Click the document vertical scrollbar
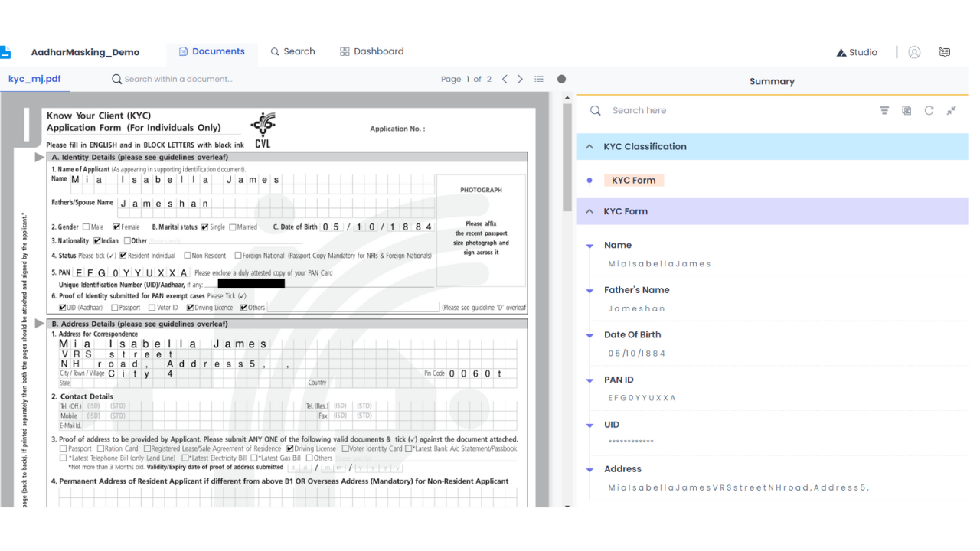The width and height of the screenshot is (980, 551). coord(567,157)
